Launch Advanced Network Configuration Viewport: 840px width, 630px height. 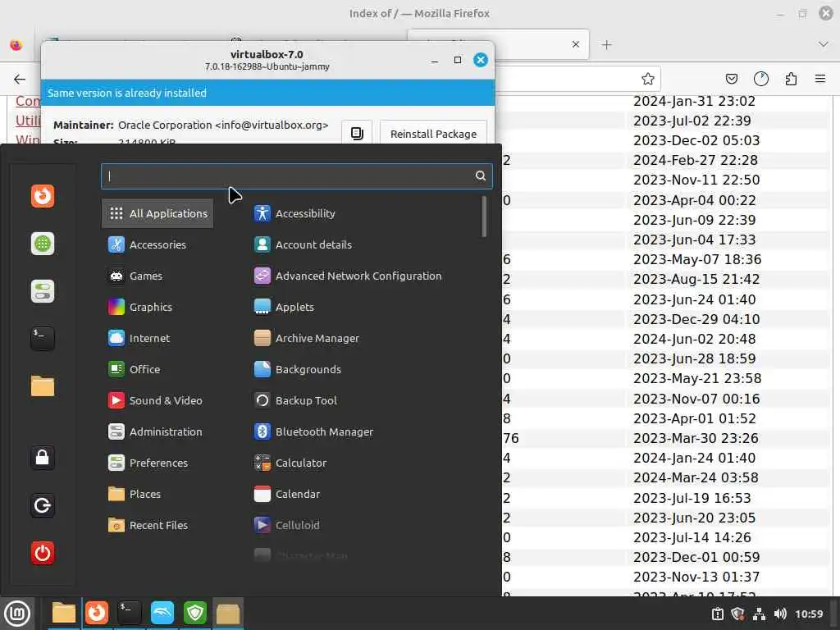[348, 276]
